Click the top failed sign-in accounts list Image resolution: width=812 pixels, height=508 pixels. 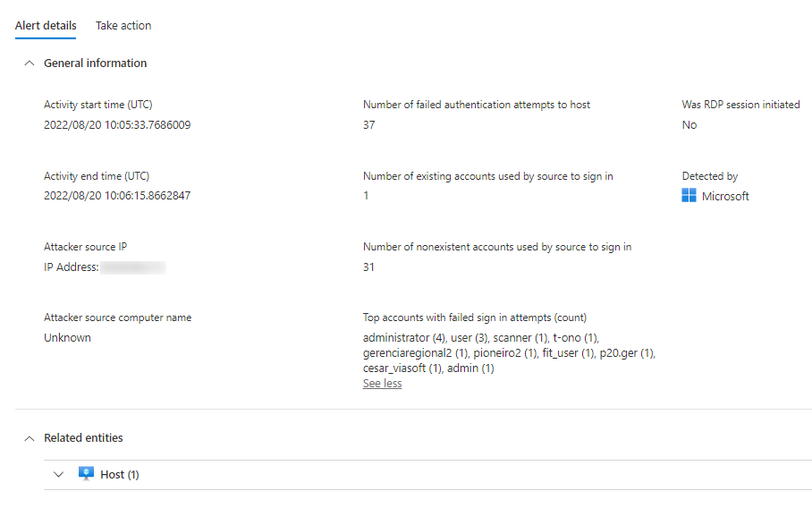pyautogui.click(x=508, y=353)
